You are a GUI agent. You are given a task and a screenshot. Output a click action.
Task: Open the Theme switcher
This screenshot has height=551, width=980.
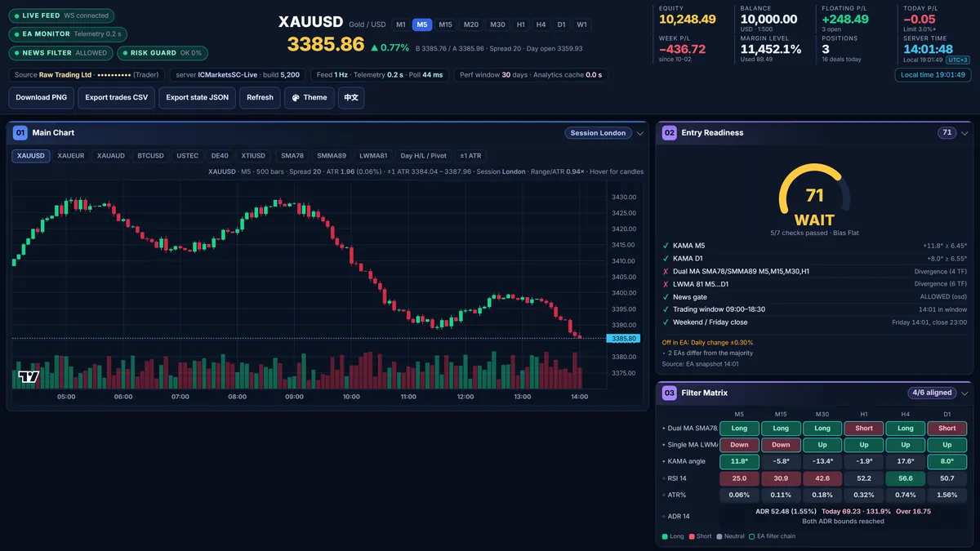(310, 97)
